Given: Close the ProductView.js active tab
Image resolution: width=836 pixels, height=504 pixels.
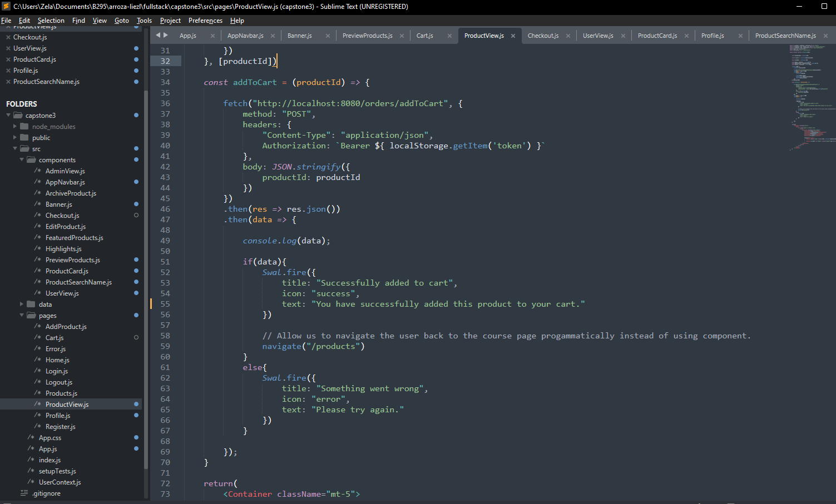Looking at the screenshot, I should [513, 36].
